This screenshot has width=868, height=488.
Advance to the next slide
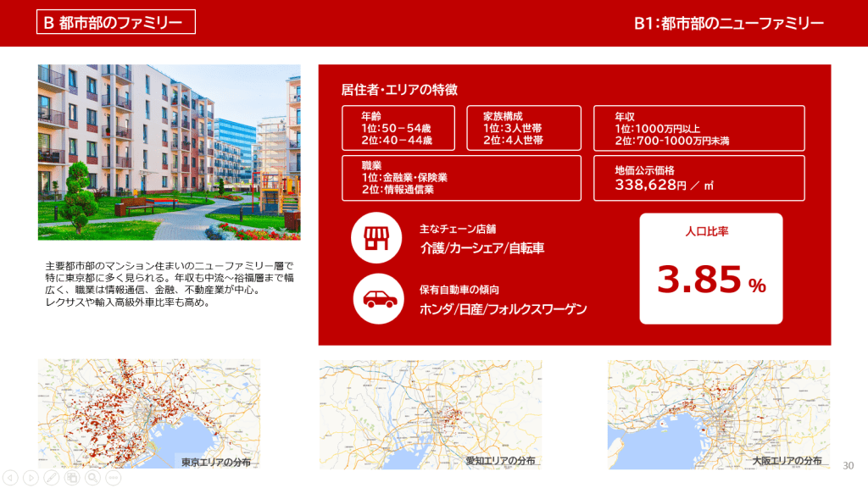point(31,479)
